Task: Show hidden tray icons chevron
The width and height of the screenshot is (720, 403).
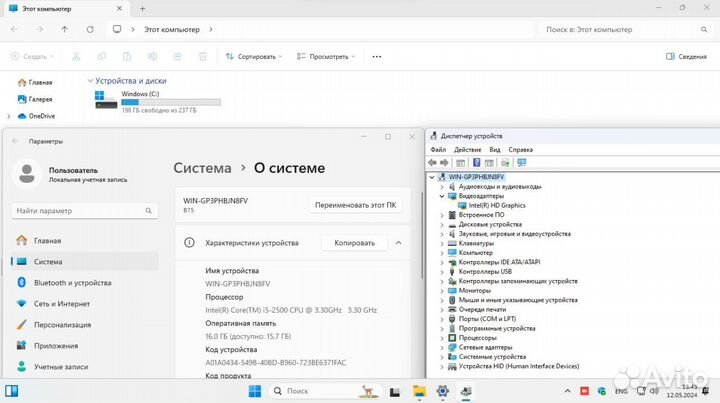Action: point(568,391)
